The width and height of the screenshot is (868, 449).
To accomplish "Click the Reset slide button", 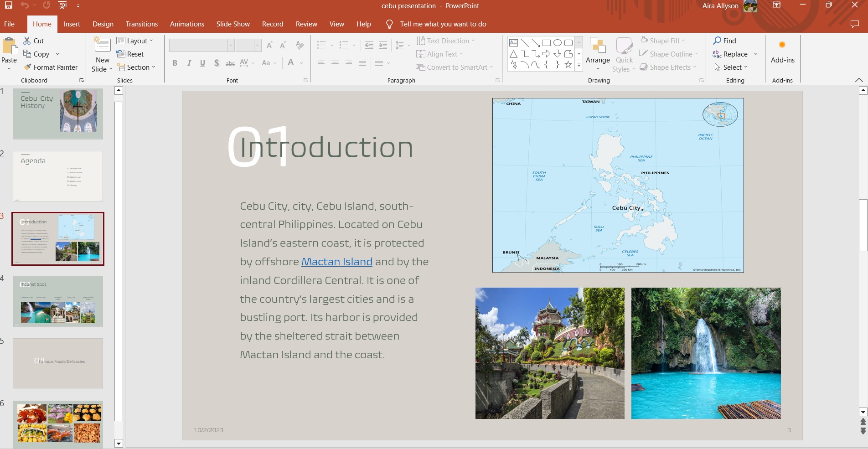I will [130, 54].
